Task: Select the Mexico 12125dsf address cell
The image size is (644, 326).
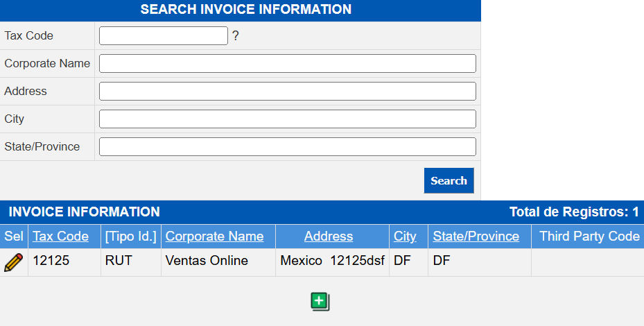Action: point(332,261)
